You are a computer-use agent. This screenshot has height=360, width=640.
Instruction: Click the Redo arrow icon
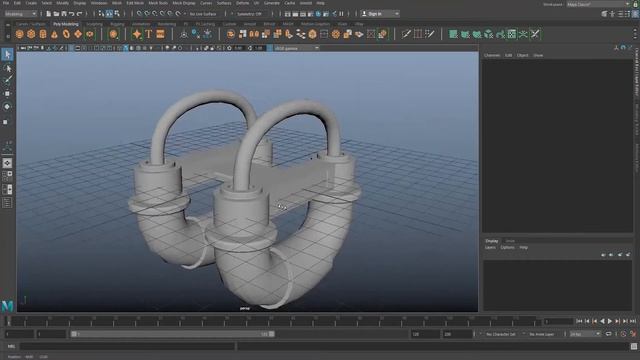click(x=79, y=14)
